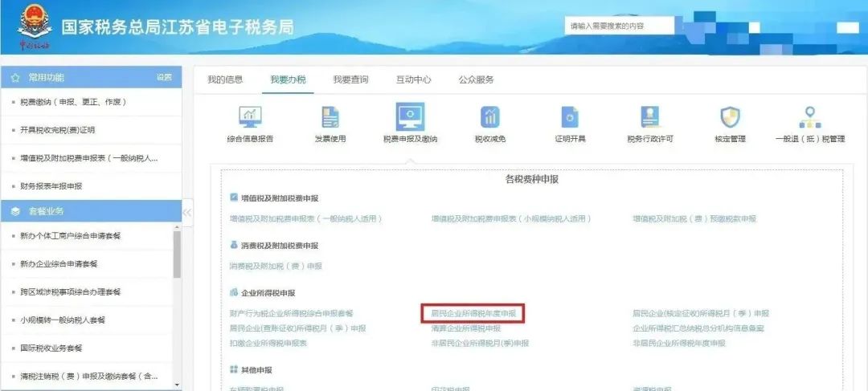Open 企业所得税汇总纳税总分机构信息备案
Screen dimensions: 868x391
698,328
